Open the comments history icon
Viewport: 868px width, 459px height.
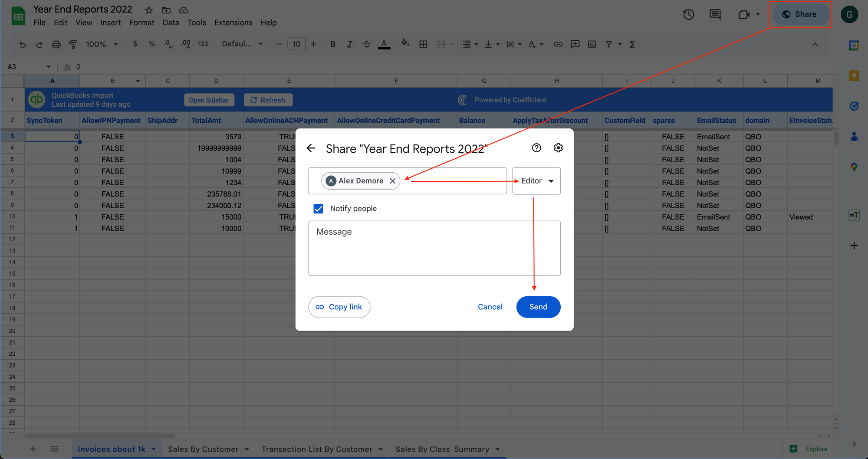(x=715, y=15)
